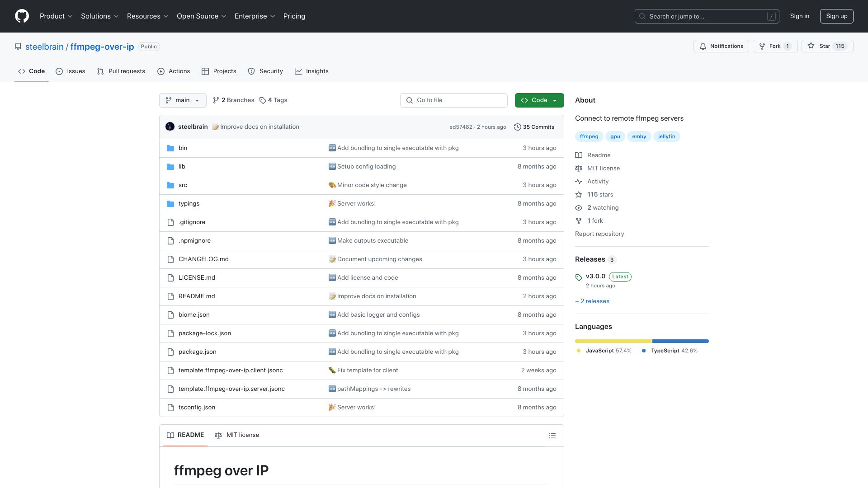Expand the Product menu
868x488 pixels.
pos(56,16)
